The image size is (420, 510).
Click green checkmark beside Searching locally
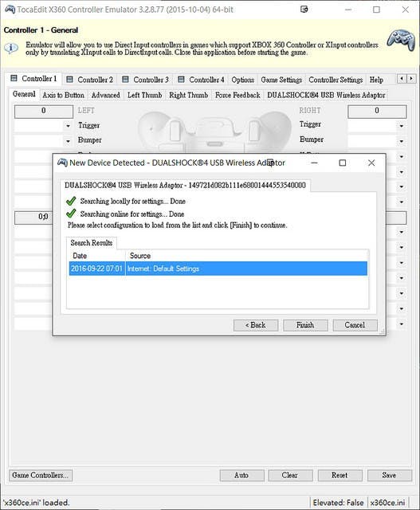71,201
